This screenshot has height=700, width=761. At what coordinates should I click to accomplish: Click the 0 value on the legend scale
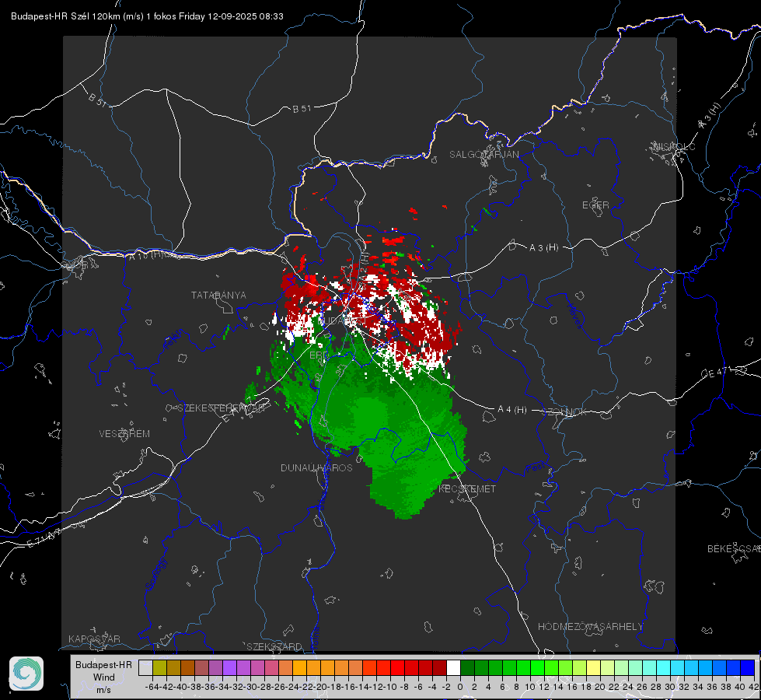(x=460, y=687)
